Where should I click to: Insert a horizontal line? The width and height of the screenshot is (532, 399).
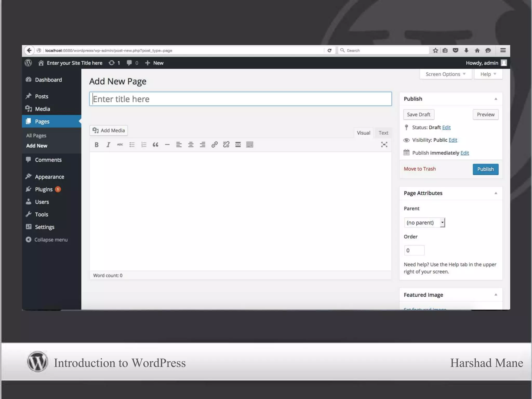tap(167, 145)
